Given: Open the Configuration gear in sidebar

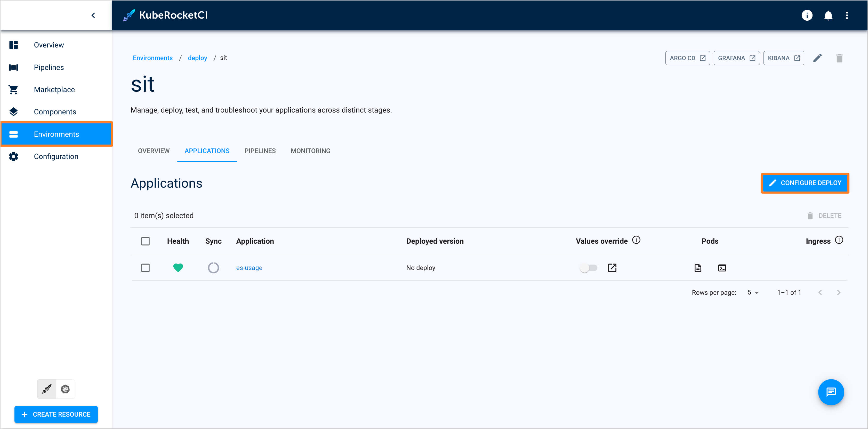Looking at the screenshot, I should (x=13, y=156).
